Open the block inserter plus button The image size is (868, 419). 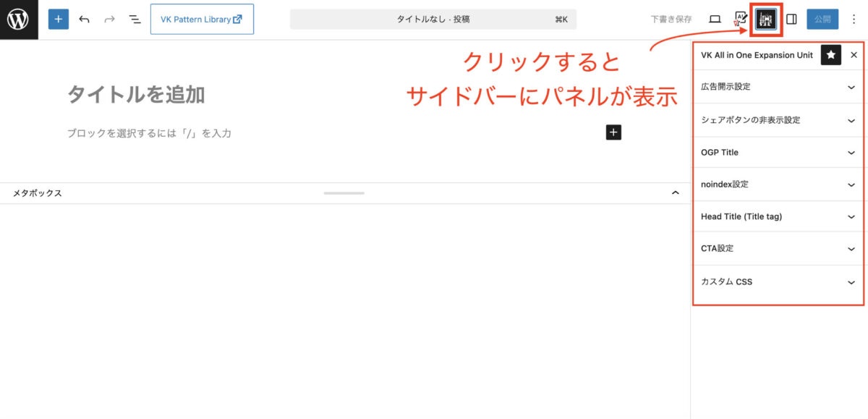(x=59, y=20)
